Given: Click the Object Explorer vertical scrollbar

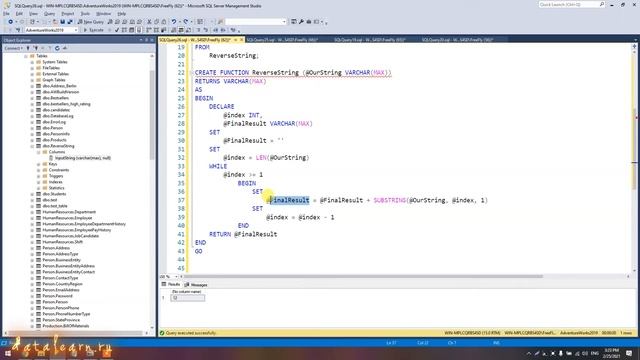Looking at the screenshot, I should 152,114.
